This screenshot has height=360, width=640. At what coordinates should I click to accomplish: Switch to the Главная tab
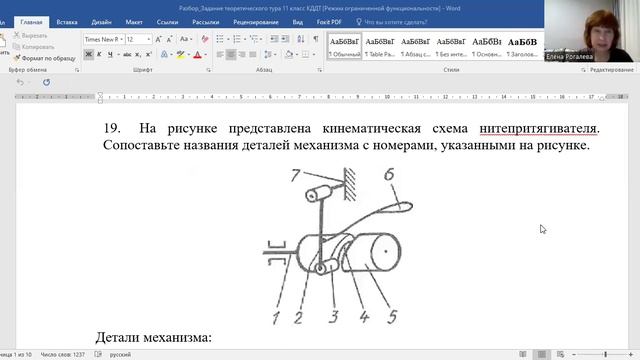coord(31,22)
